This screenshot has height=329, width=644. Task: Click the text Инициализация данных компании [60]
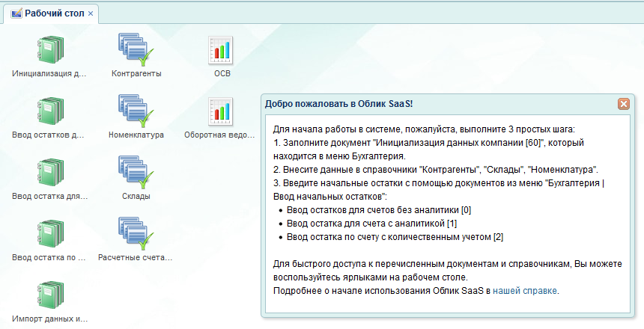458,143
